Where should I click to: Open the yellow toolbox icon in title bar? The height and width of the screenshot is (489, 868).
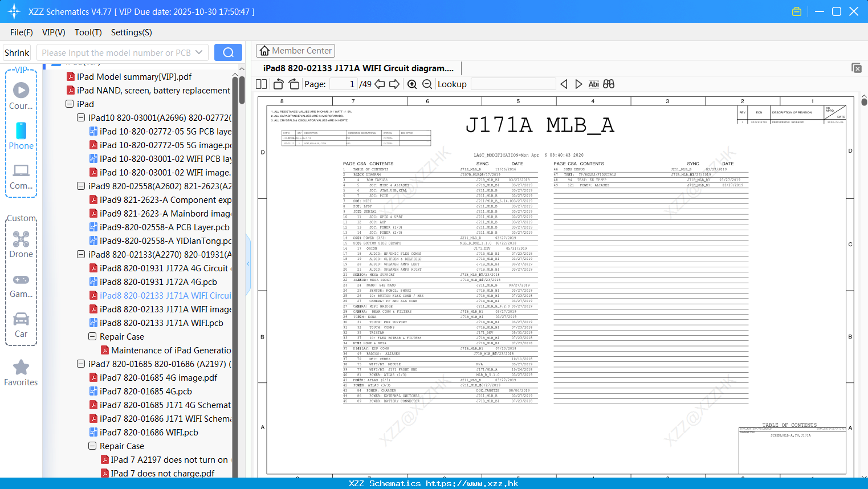coord(797,11)
